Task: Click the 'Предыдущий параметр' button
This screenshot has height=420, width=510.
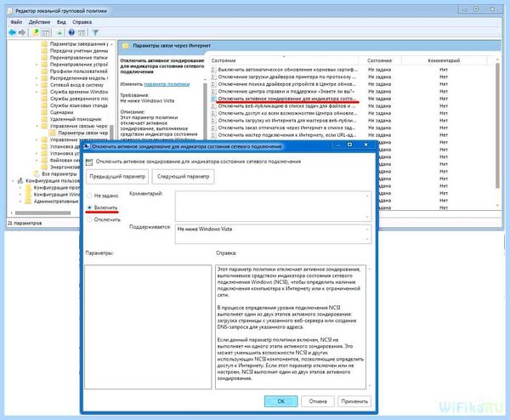Action: pyautogui.click(x=117, y=176)
